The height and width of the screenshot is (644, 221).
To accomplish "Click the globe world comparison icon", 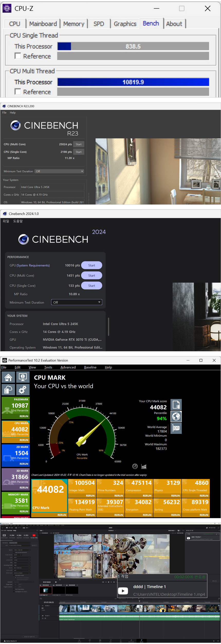I will [176, 416].
